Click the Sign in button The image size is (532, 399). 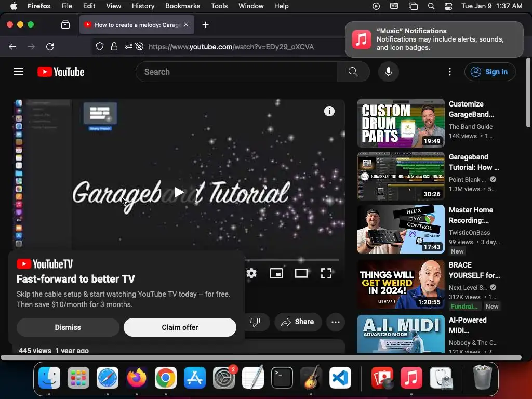(x=490, y=72)
